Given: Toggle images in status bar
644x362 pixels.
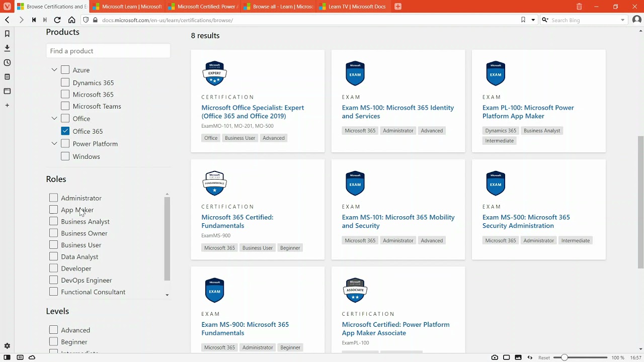Looking at the screenshot, I should coord(518,357).
